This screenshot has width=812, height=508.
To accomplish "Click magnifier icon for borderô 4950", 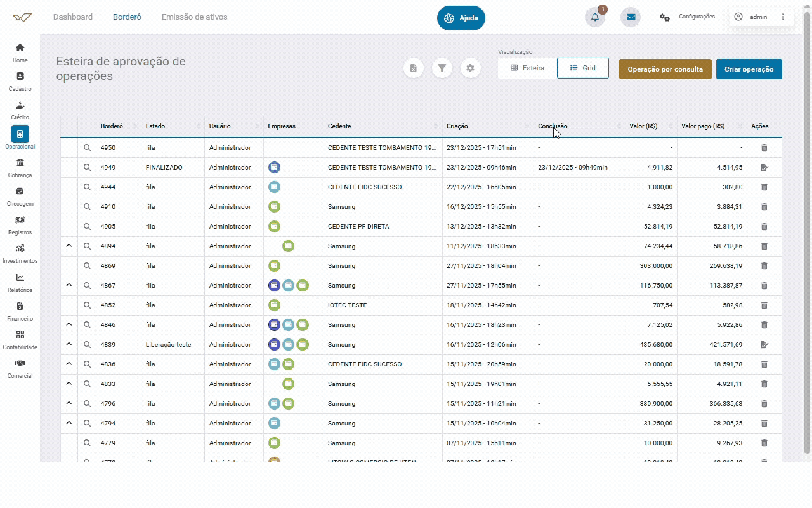I will click(88, 148).
